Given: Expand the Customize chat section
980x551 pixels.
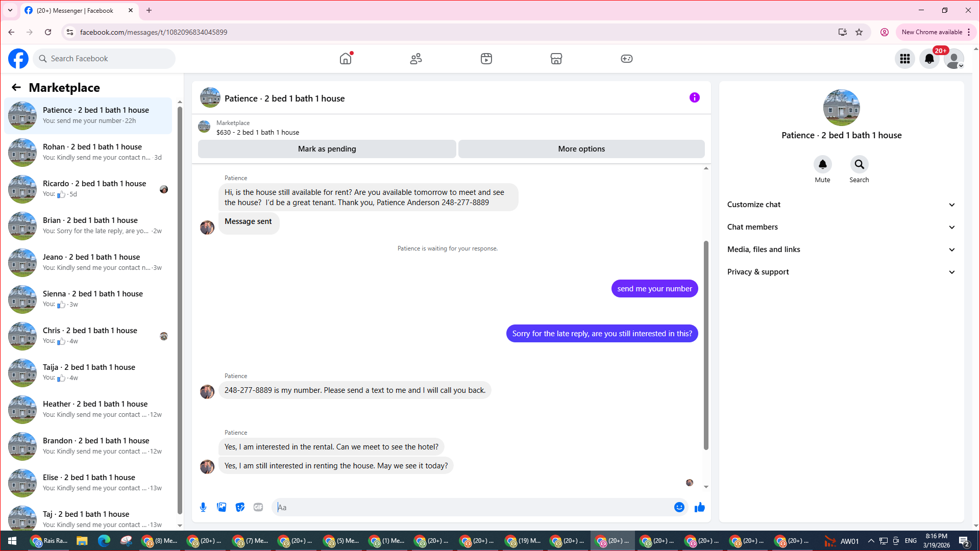Looking at the screenshot, I should coord(841,205).
